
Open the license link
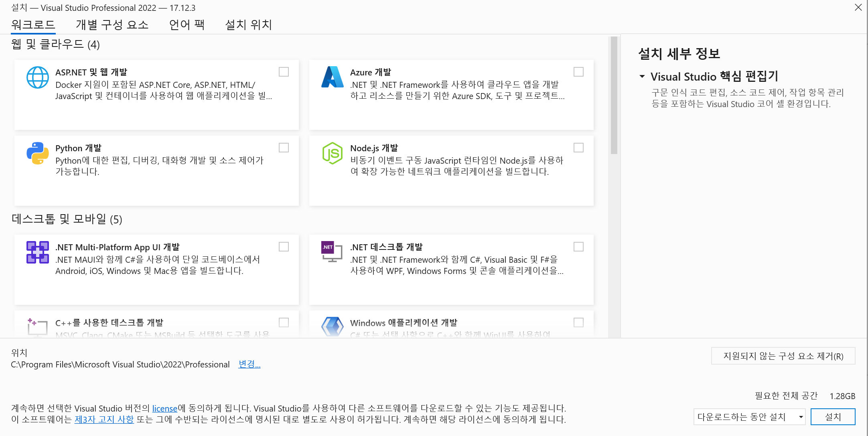165,408
